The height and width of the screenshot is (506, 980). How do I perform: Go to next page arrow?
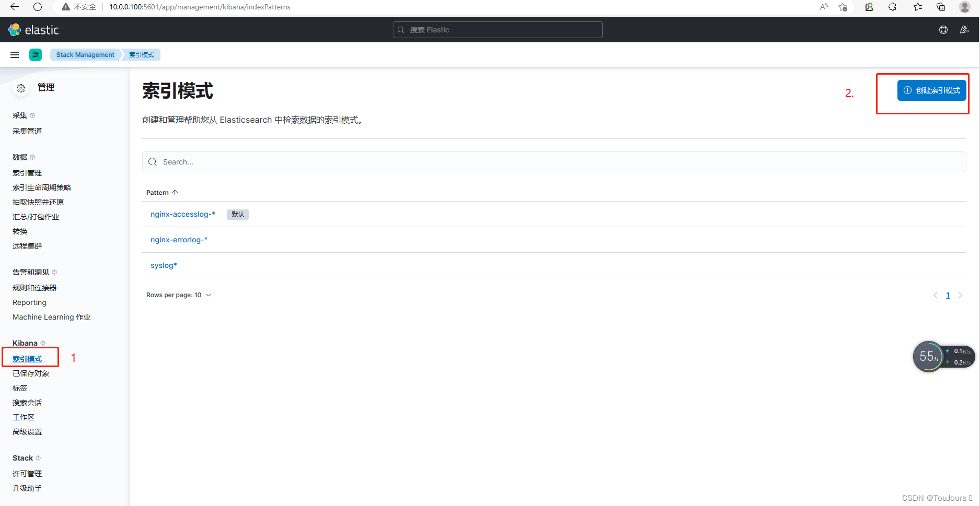point(960,295)
